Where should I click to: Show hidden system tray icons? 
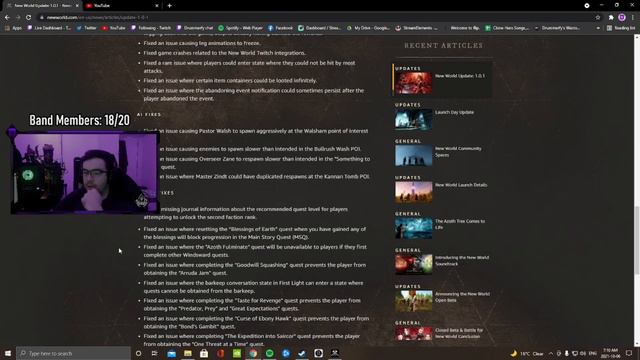point(551,353)
